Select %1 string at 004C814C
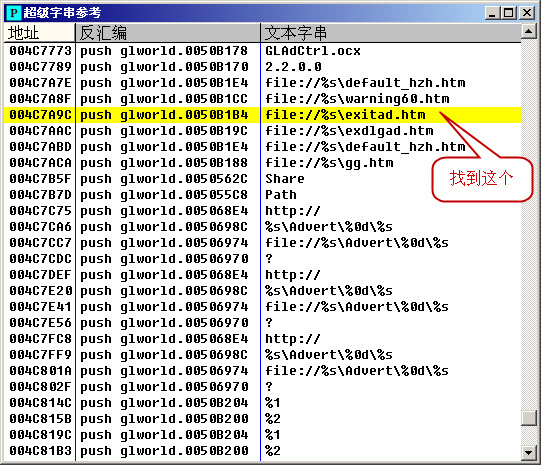Screen dimensions: 541x465 click(273, 403)
